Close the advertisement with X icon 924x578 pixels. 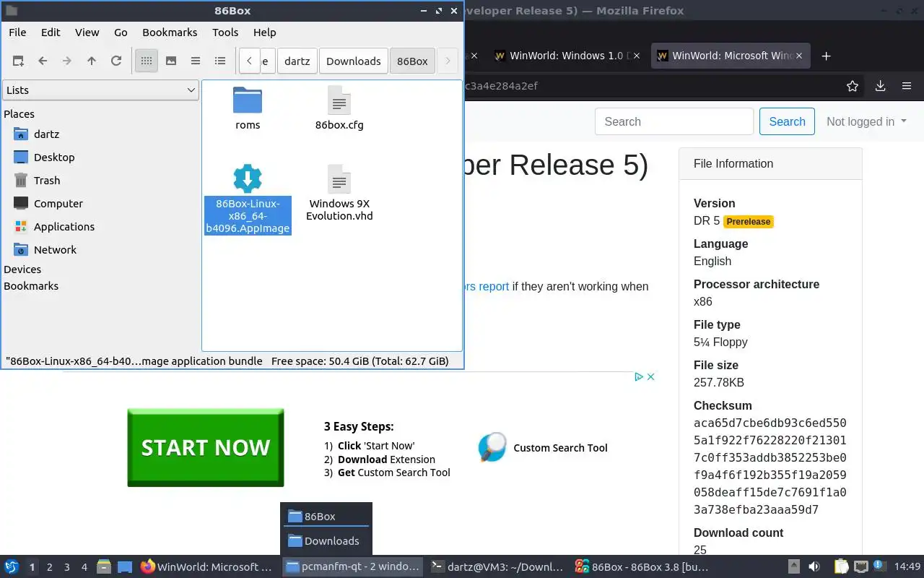click(x=650, y=376)
